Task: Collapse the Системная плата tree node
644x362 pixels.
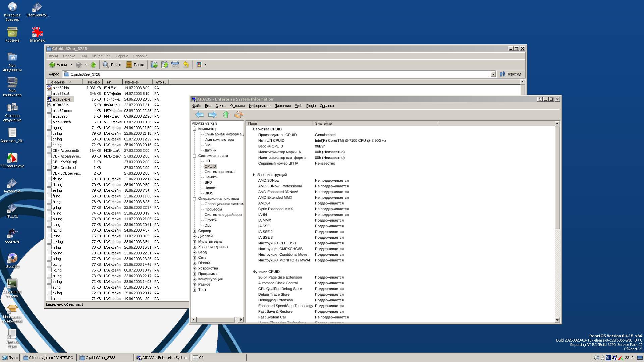Action: tap(195, 156)
